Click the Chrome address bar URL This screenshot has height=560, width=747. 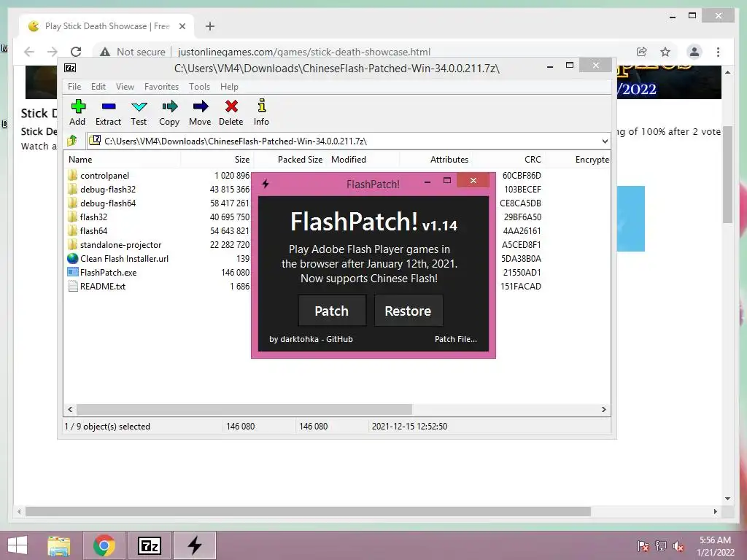point(304,52)
